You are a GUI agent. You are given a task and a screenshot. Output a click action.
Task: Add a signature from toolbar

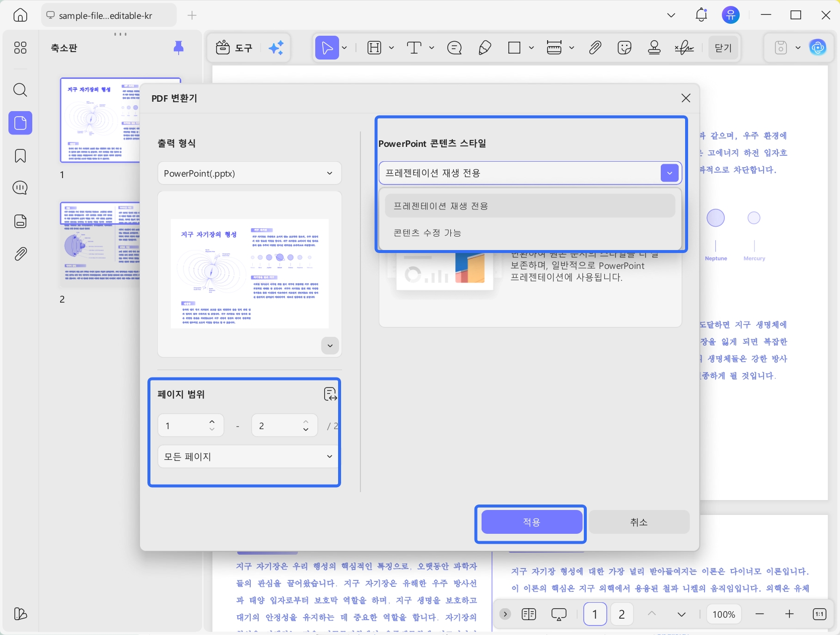pyautogui.click(x=684, y=48)
